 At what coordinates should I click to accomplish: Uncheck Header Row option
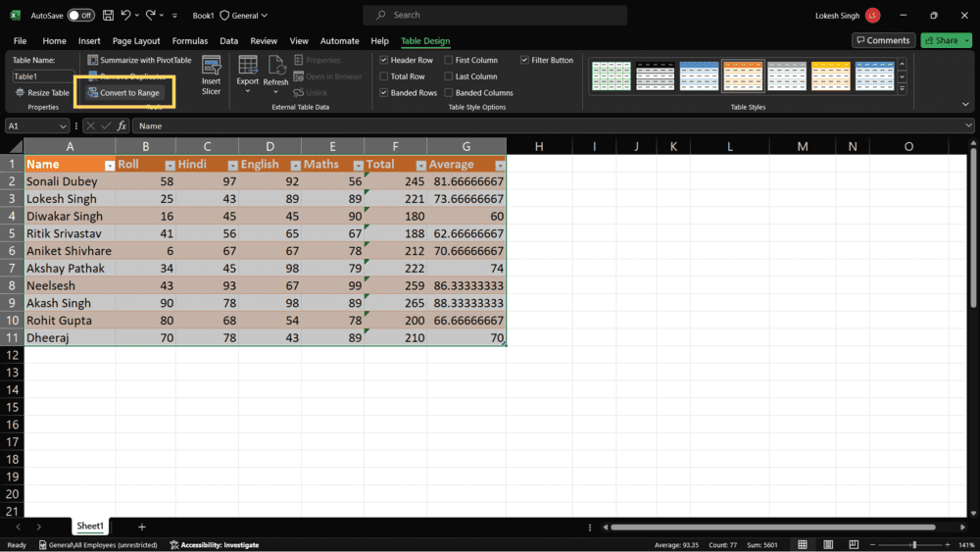tap(384, 60)
